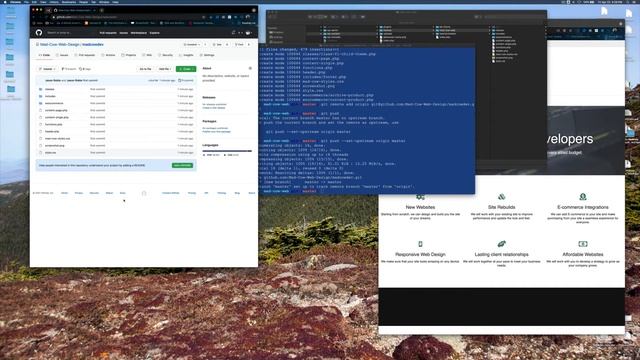640x360 pixels.
Task: Open the green Code download dropdown
Action: [186, 69]
